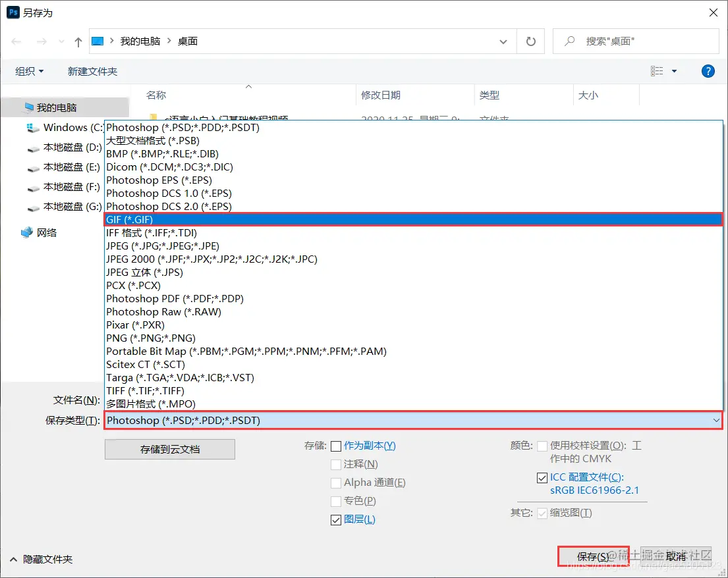
Task: Uncheck the 图层 checkbox
Action: tap(336, 519)
